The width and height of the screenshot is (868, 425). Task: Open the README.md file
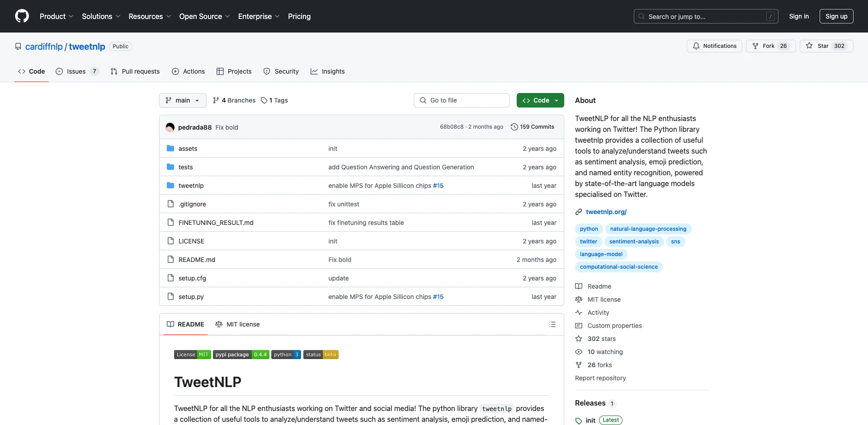[197, 260]
